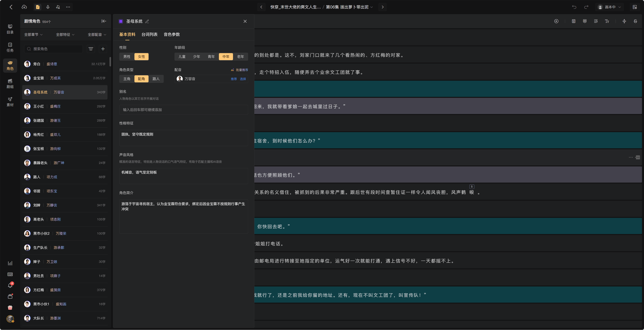Viewport: 644px width, 330px height.
Task: Click the cloud upload icon
Action: pos(24,7)
